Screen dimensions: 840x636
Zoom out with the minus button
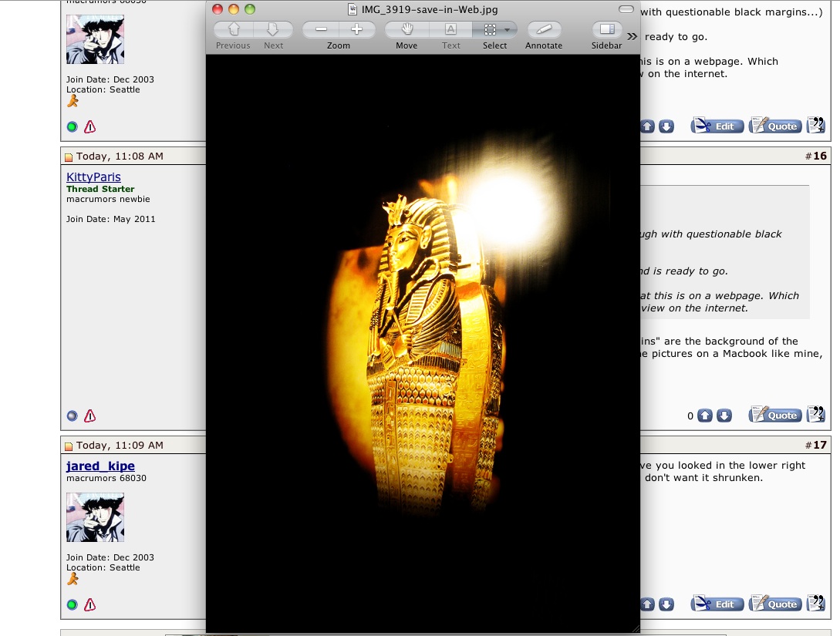tap(321, 29)
